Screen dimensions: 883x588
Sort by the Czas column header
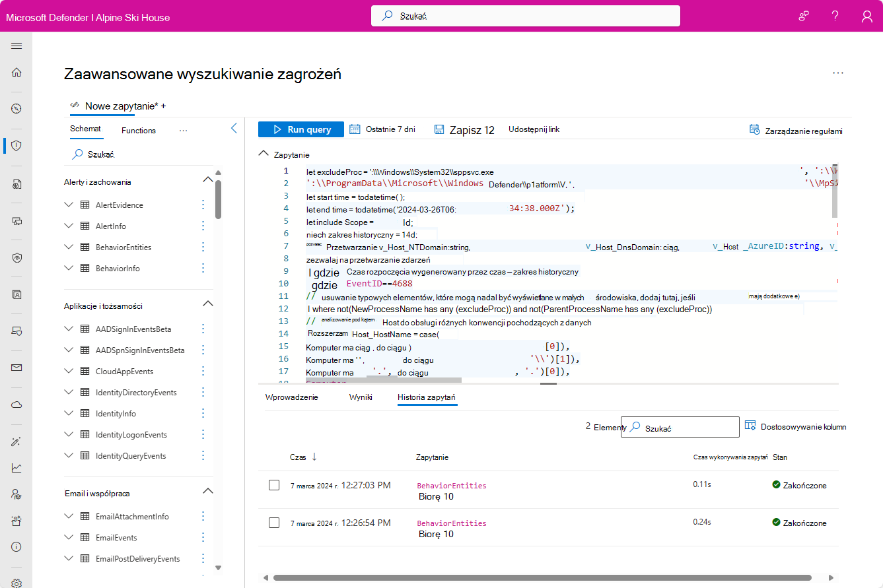pos(304,457)
